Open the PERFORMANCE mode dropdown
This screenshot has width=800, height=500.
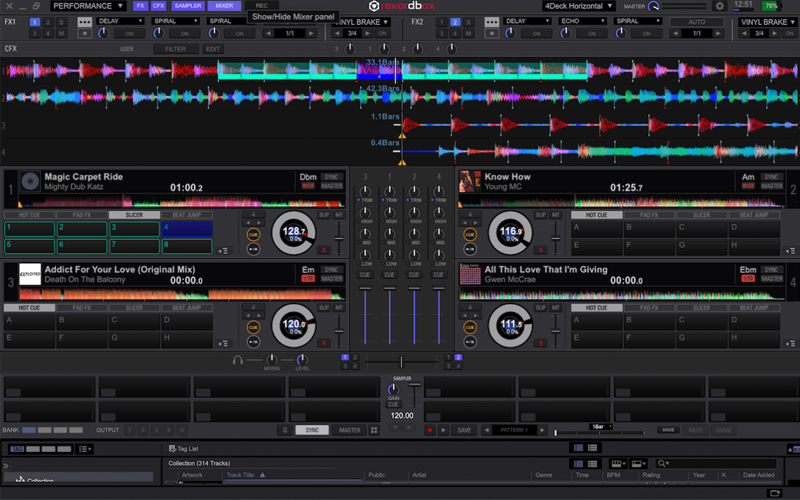pyautogui.click(x=88, y=6)
